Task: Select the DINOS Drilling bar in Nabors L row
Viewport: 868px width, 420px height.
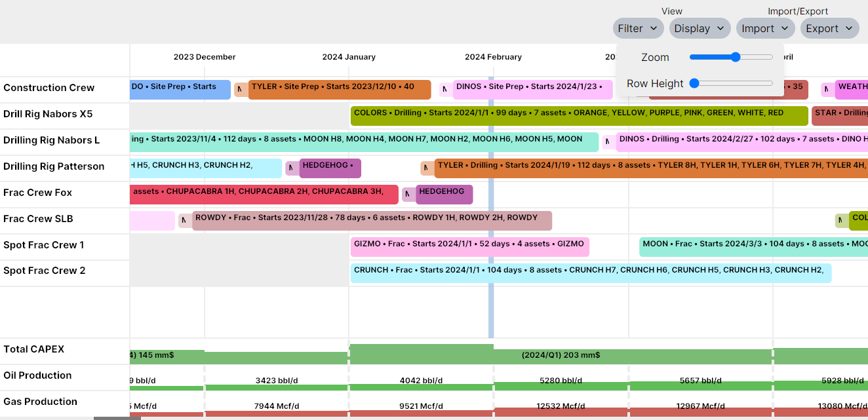Action: [741, 142]
